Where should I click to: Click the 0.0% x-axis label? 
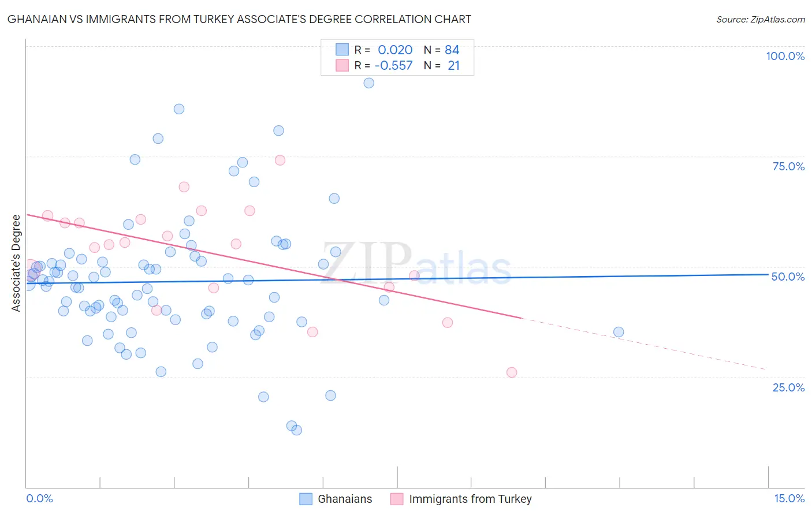[x=39, y=498]
